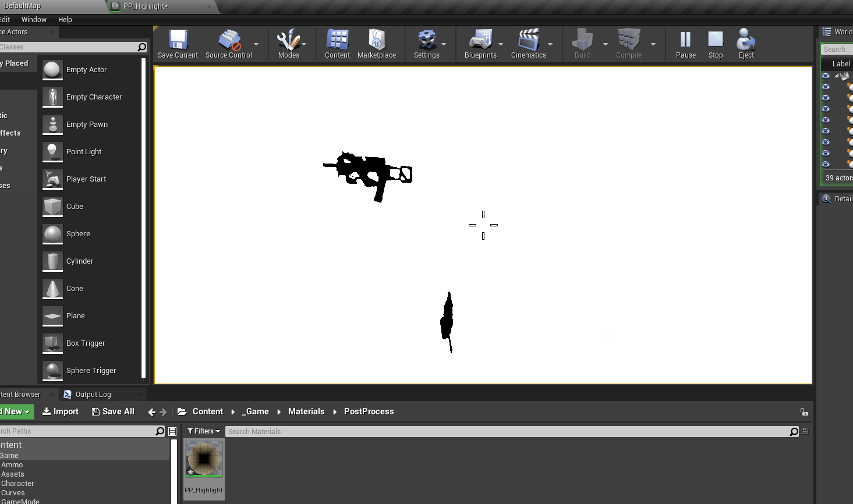
Task: Open the Filters dropdown
Action: click(204, 431)
